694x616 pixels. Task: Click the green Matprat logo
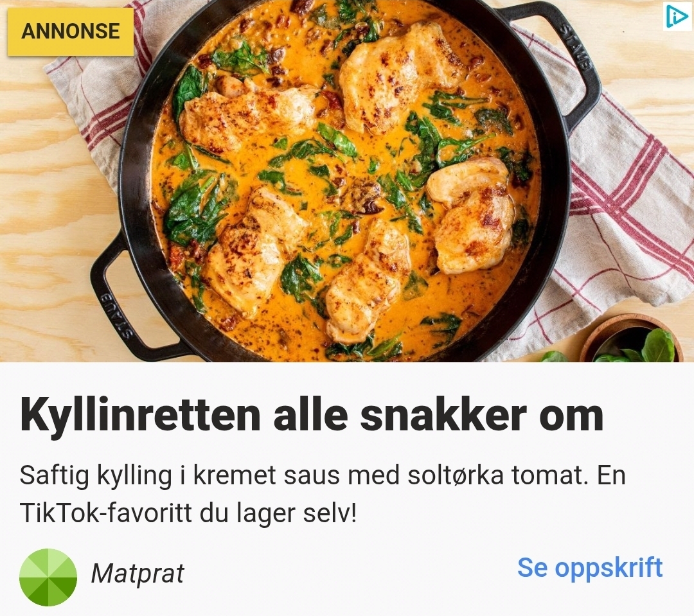point(48,577)
